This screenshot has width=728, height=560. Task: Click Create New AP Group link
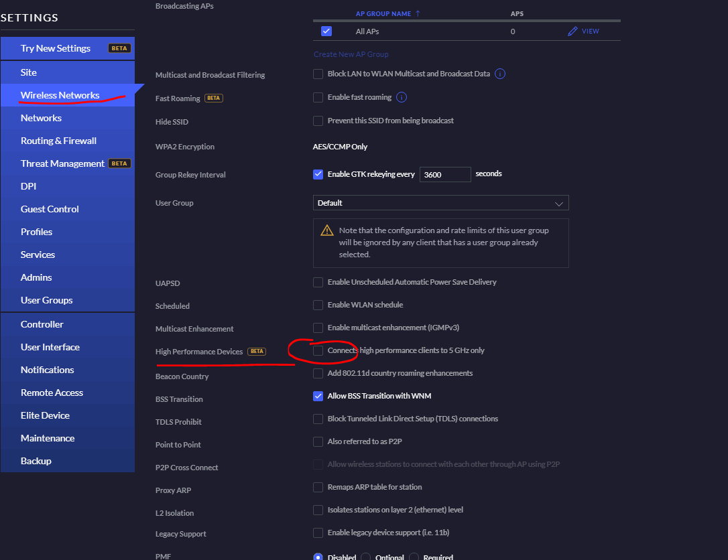pyautogui.click(x=351, y=54)
